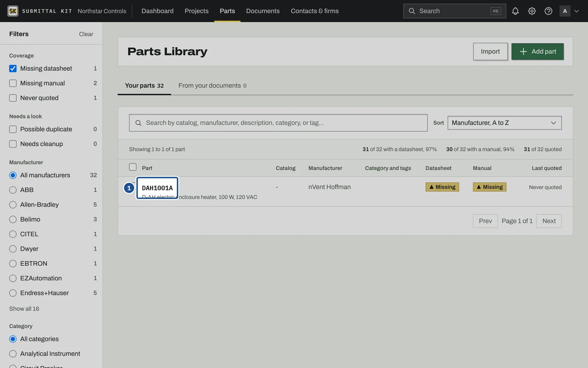This screenshot has width=588, height=368.
Task: Click the Datasheet Missing badge
Action: click(x=442, y=187)
